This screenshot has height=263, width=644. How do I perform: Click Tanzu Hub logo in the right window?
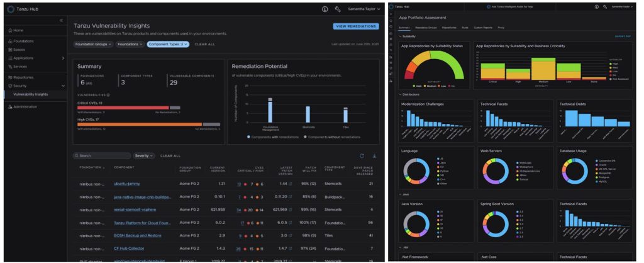(x=392, y=6)
